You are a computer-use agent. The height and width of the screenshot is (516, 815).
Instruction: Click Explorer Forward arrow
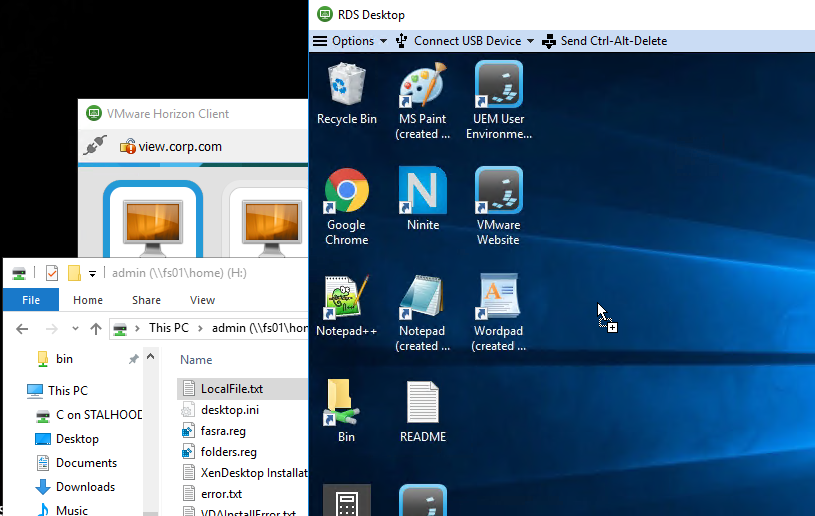pyautogui.click(x=51, y=328)
